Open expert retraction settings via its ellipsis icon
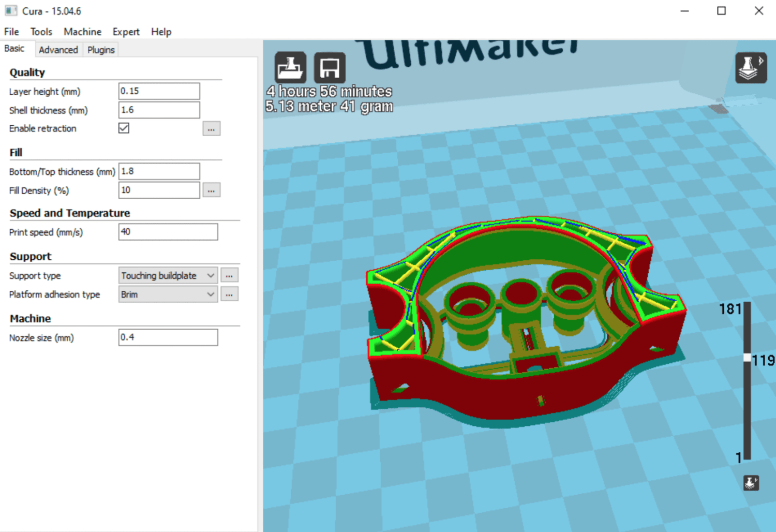Viewport: 776px width, 532px height. tap(211, 128)
